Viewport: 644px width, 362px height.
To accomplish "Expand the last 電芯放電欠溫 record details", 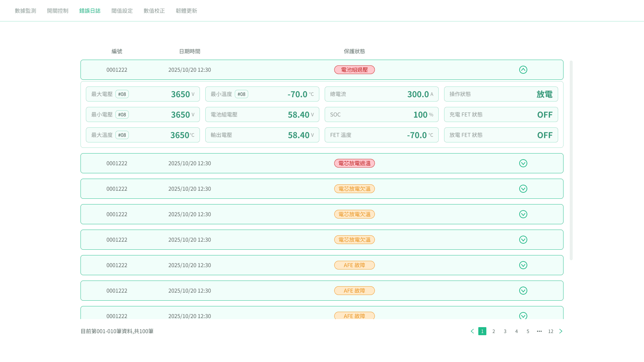I will (x=523, y=240).
